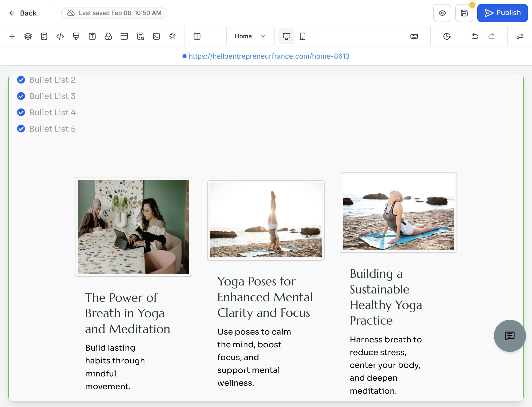Save the page with disk icon
Screen dimensions: 532x407
pos(464,13)
